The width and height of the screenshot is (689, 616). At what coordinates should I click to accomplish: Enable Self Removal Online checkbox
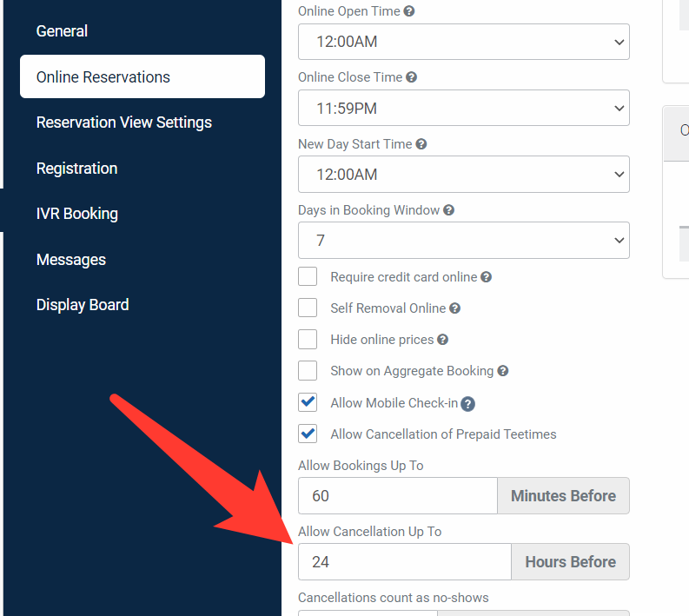[308, 308]
